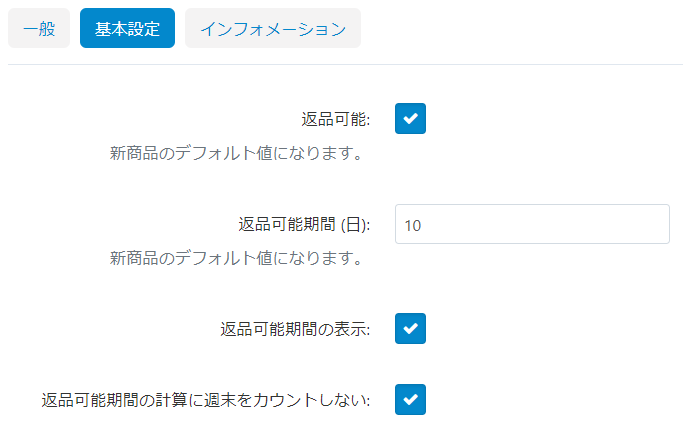This screenshot has height=433, width=683.
Task: Click the checkmark icon for 返品可能期間の表示
Action: click(411, 328)
